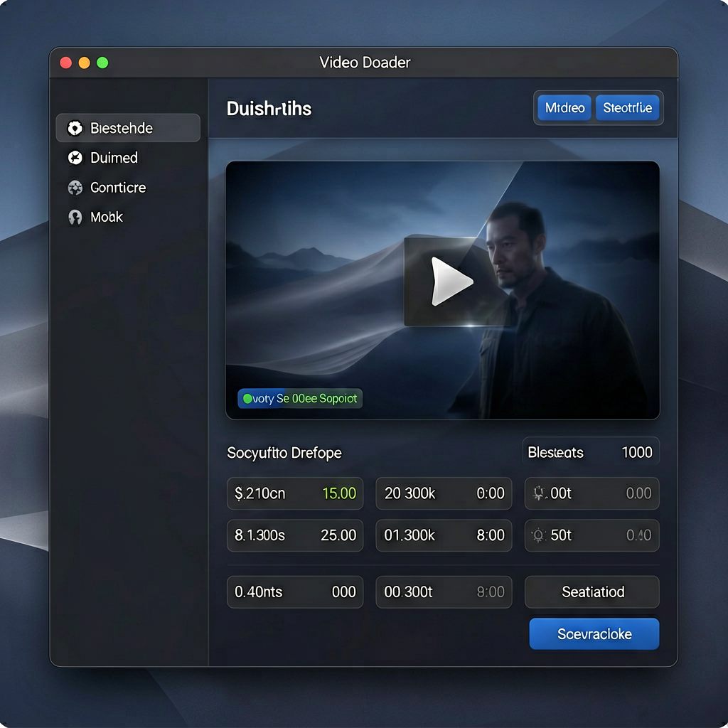The width and height of the screenshot is (728, 728).
Task: Open the Mobk sidebar entry
Action: click(x=128, y=217)
